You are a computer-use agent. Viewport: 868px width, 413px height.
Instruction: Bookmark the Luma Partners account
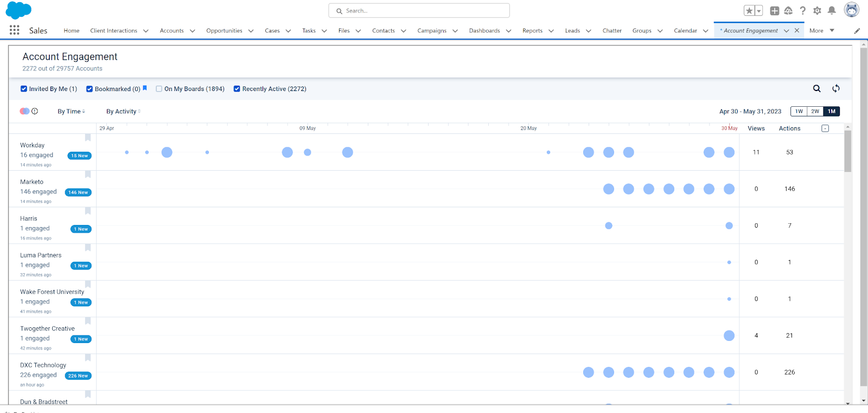point(88,248)
